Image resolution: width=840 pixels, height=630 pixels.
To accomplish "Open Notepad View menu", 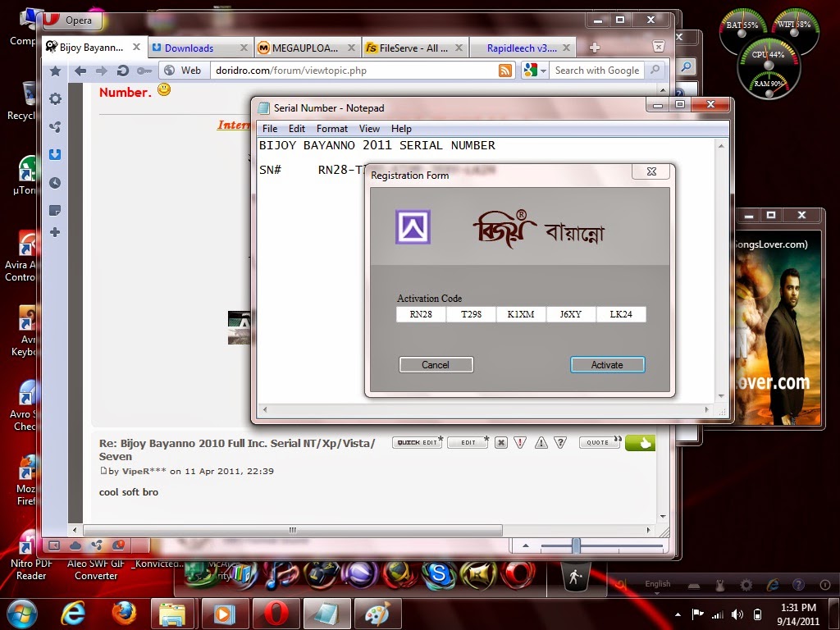I will pyautogui.click(x=369, y=129).
